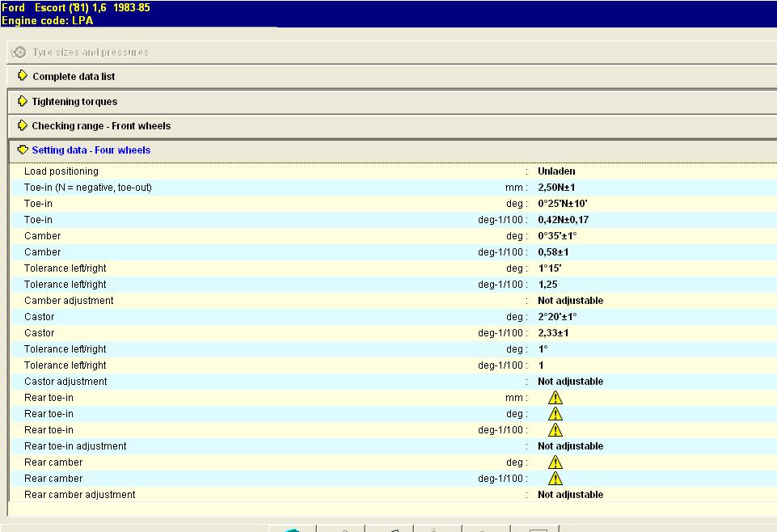Click the greyed-out tyre sizes and pressures icon
The height and width of the screenshot is (532, 777).
tap(19, 52)
